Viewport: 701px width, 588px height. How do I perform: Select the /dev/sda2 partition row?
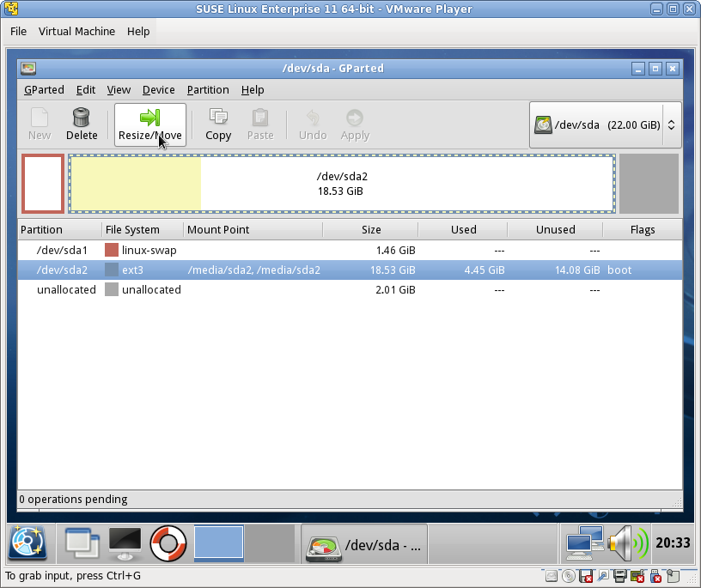click(350, 270)
